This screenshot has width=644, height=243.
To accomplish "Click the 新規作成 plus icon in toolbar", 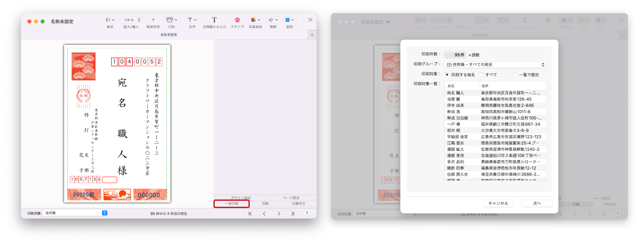I will [x=153, y=20].
